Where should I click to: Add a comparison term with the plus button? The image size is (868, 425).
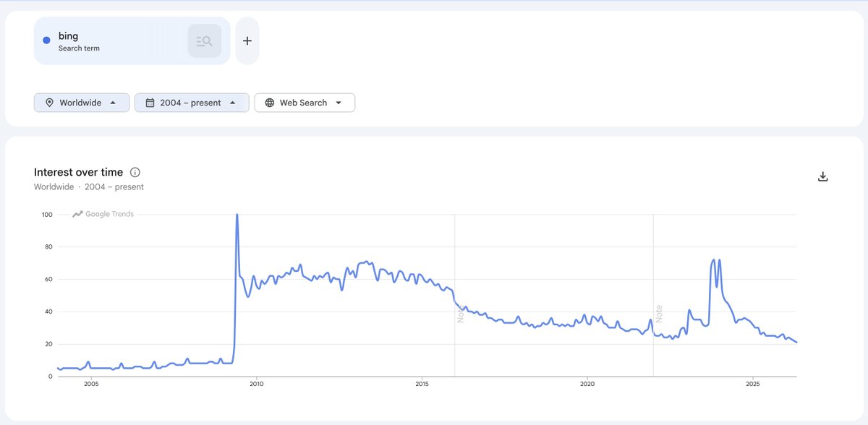point(247,41)
